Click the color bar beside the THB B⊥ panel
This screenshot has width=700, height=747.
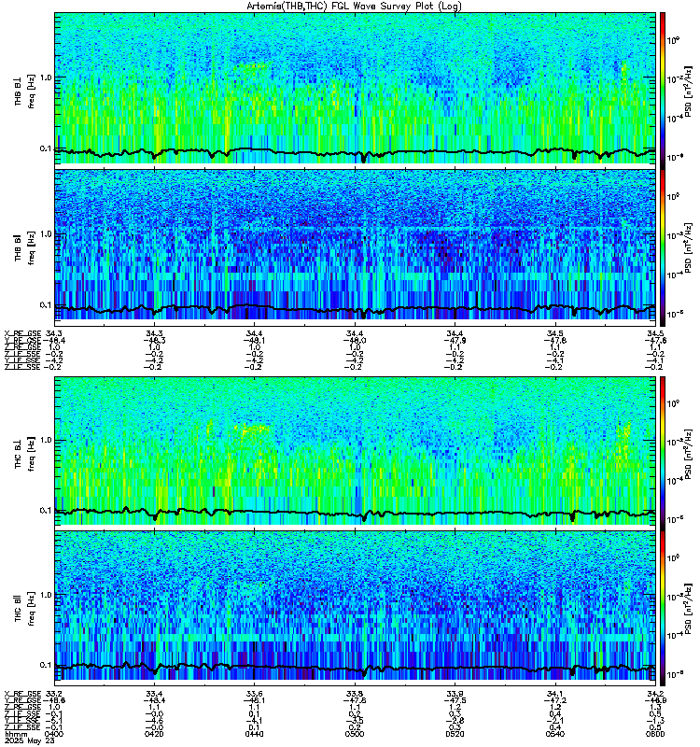663,90
